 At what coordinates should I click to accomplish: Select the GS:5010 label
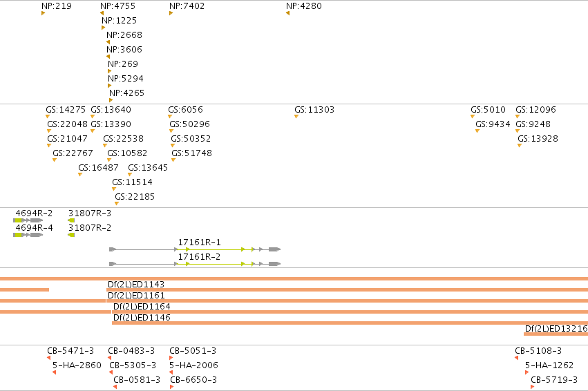tap(489, 110)
